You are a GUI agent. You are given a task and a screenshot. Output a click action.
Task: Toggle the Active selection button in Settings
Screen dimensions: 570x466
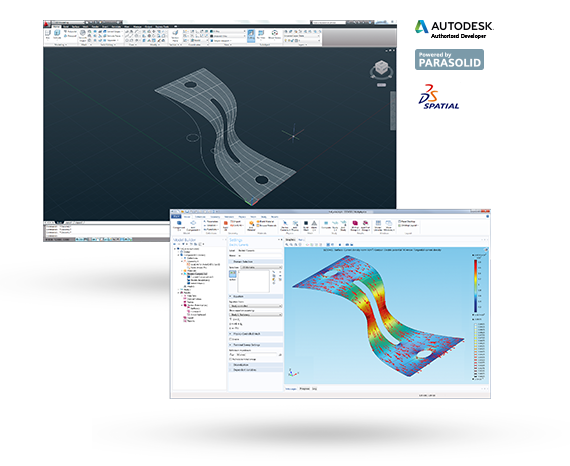coord(233,273)
